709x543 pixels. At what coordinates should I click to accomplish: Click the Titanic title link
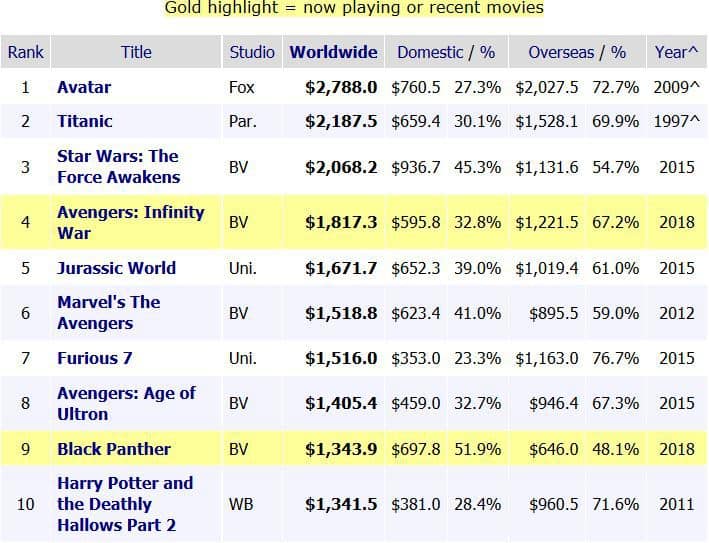click(85, 121)
